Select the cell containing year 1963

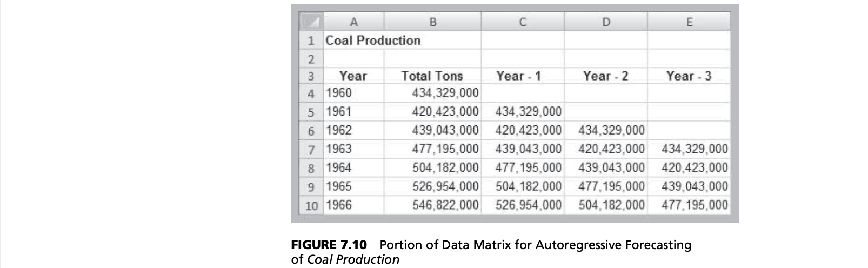point(353,149)
